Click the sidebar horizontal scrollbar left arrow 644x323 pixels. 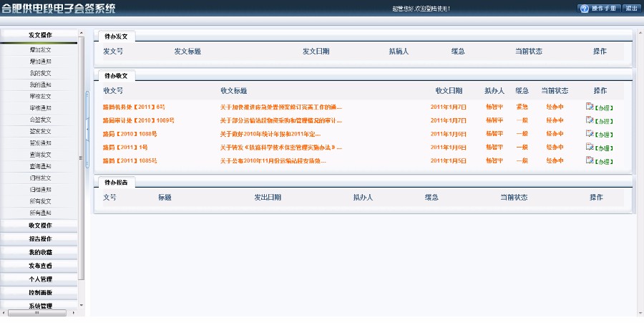pyautogui.click(x=4, y=313)
